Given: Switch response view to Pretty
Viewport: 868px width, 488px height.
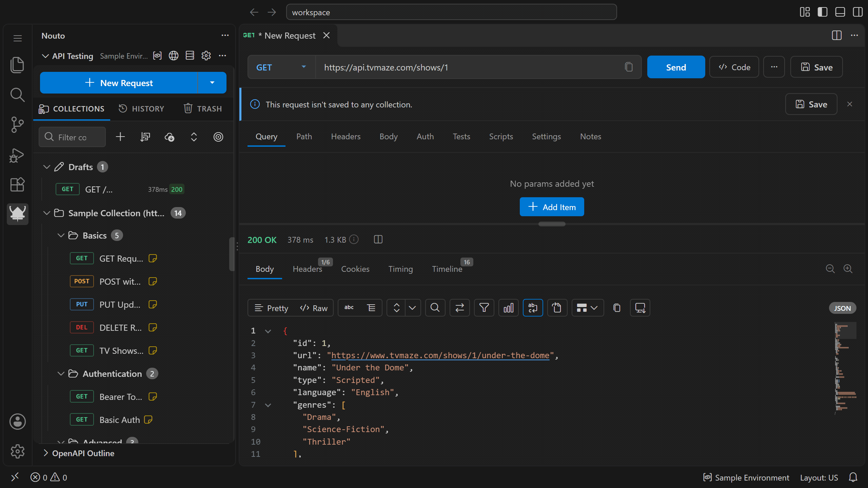Looking at the screenshot, I should pos(271,308).
